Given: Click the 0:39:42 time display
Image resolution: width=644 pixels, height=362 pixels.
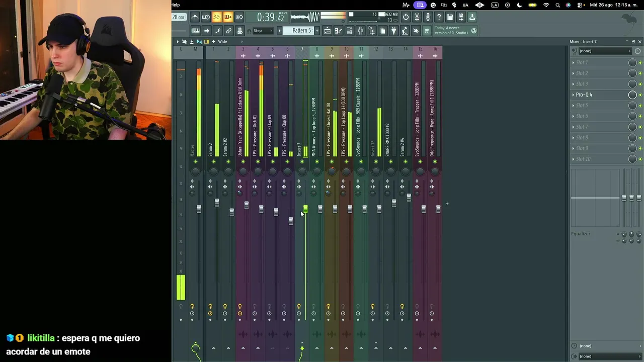Looking at the screenshot, I should coord(271,18).
